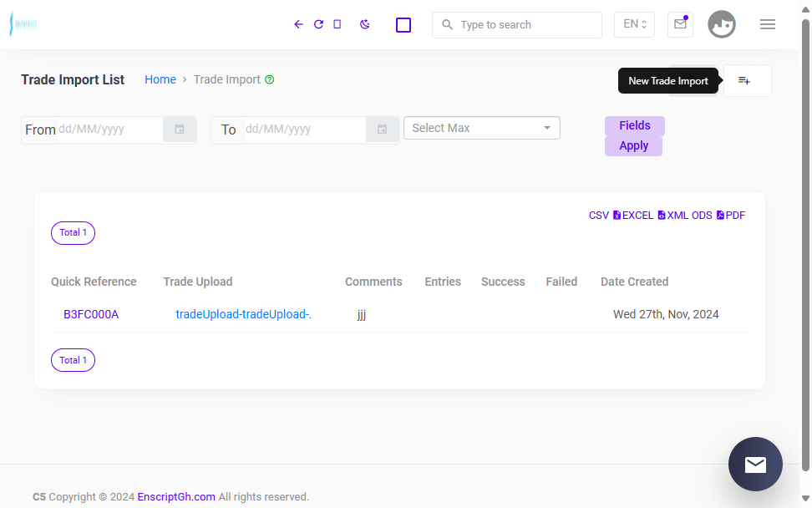Open the To date calendar picker

coord(382,130)
